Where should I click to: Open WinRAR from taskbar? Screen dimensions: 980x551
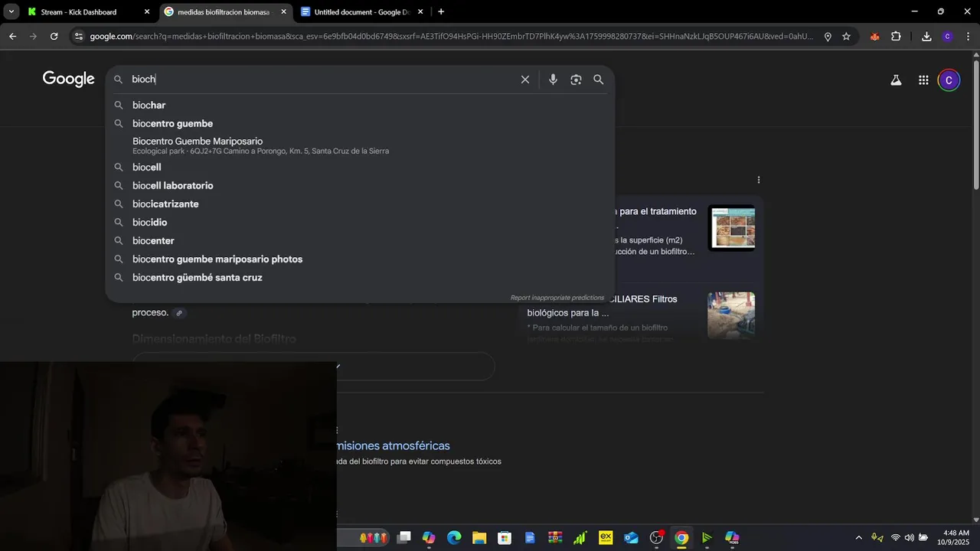coord(555,538)
